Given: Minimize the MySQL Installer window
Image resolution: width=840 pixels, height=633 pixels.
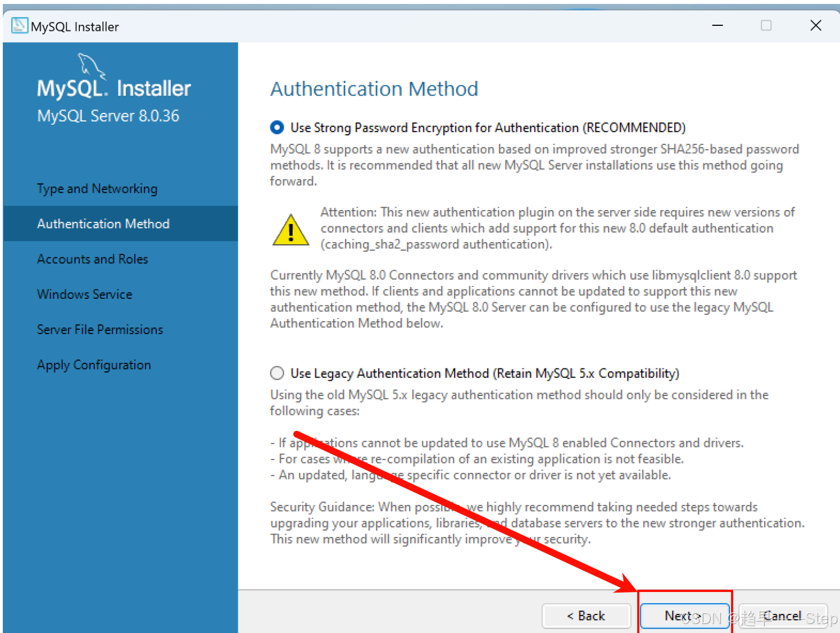Looking at the screenshot, I should pyautogui.click(x=718, y=25).
